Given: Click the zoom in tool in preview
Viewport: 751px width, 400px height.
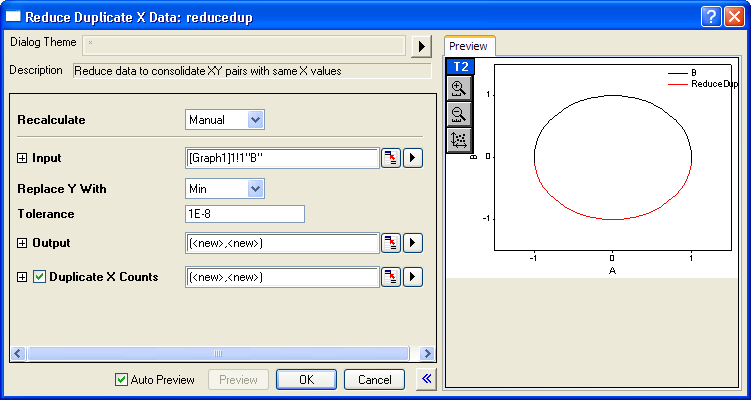Looking at the screenshot, I should [460, 89].
